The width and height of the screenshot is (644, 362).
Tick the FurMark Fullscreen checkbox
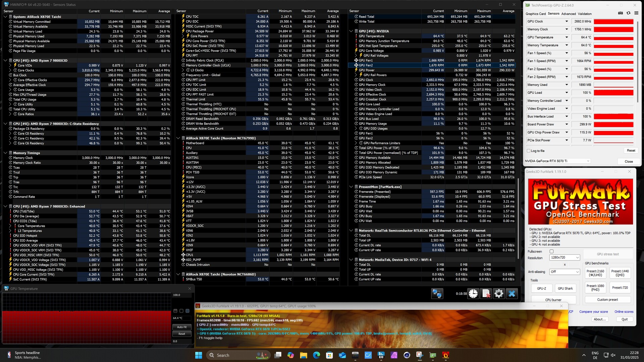[551, 251]
